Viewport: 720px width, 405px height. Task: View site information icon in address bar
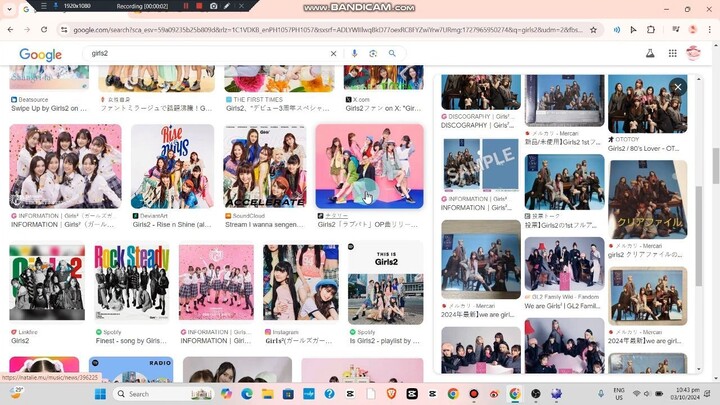tap(64, 30)
